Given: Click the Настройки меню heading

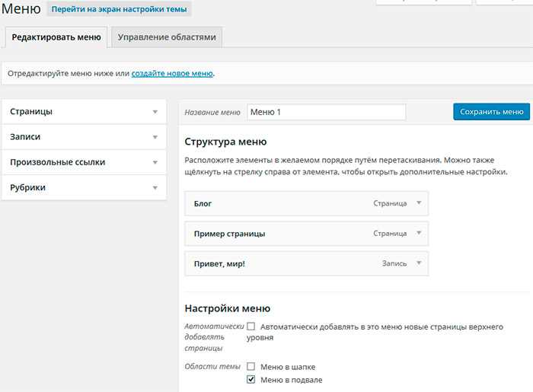Looking at the screenshot, I should pos(228,308).
